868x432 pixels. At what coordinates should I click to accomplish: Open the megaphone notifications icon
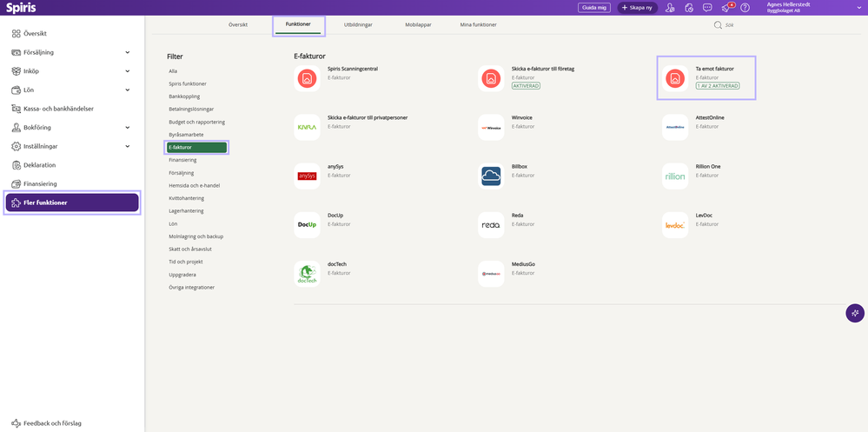click(726, 8)
